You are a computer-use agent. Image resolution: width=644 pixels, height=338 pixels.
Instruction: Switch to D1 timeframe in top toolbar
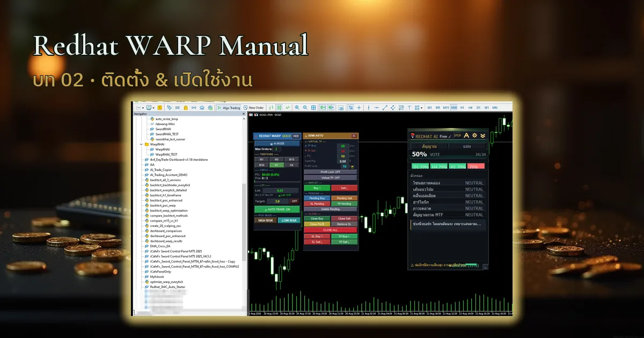tap(478, 107)
